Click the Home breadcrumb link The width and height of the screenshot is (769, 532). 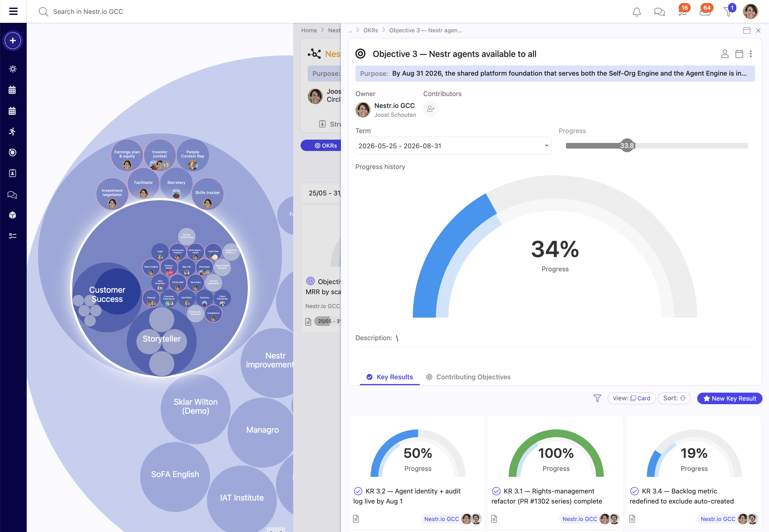click(x=309, y=30)
